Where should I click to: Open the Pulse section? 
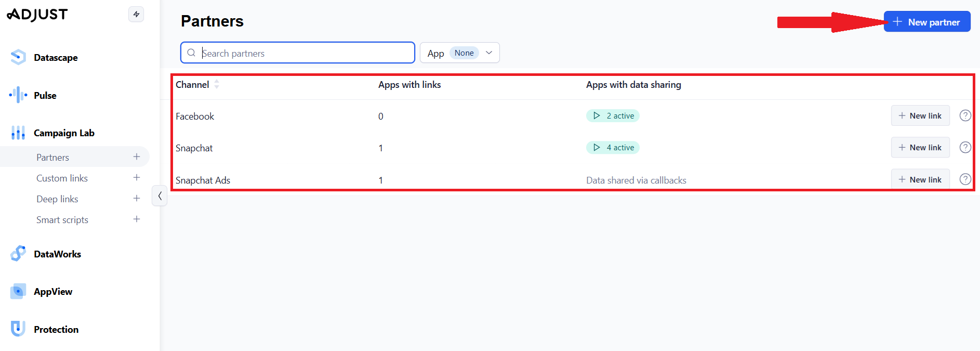(x=45, y=96)
